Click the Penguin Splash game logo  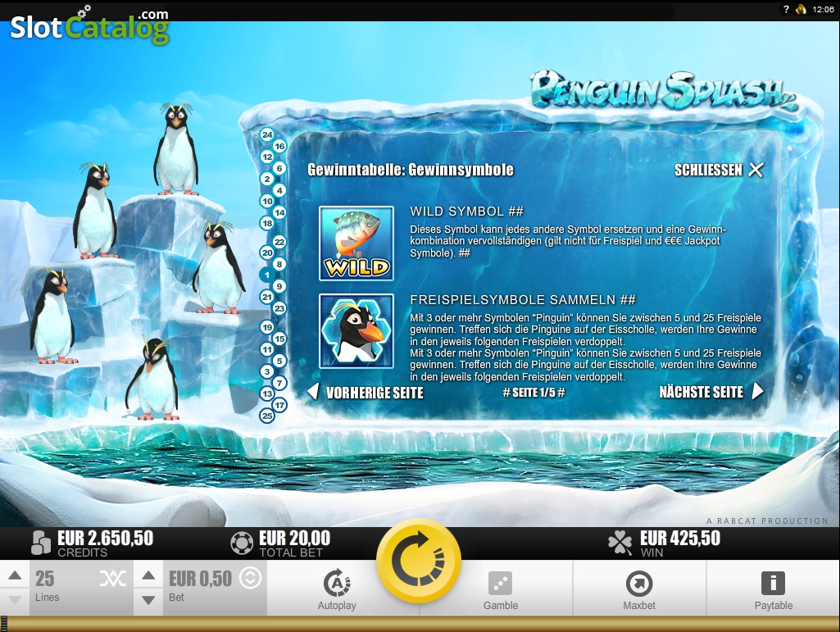tap(665, 91)
